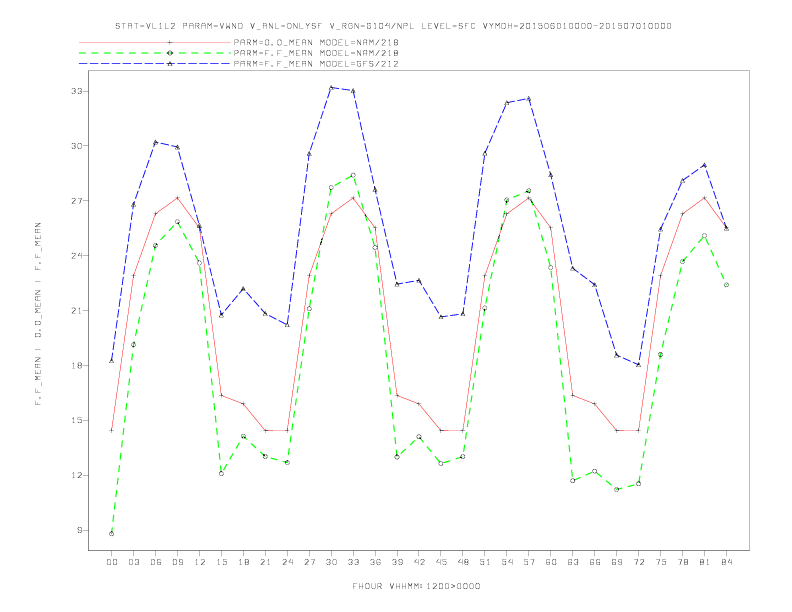Click x-axis tick label 21
The height and width of the screenshot is (612, 792).
pyautogui.click(x=265, y=562)
